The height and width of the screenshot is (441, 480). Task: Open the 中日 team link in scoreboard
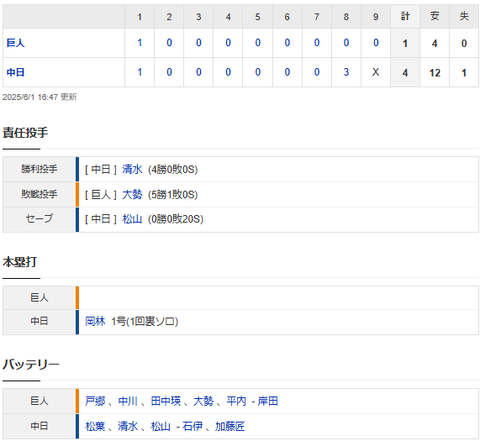(x=15, y=72)
